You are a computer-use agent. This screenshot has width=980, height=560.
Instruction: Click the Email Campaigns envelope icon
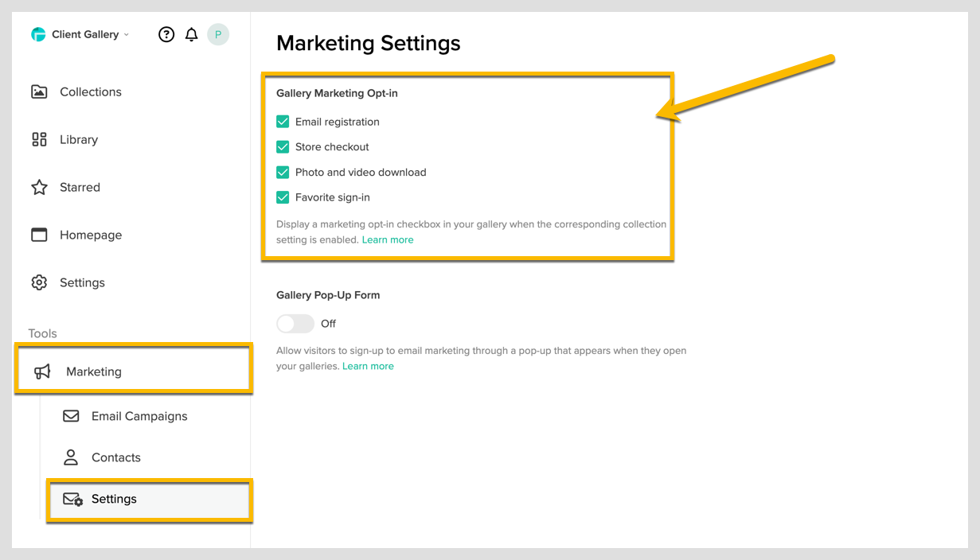coord(71,416)
